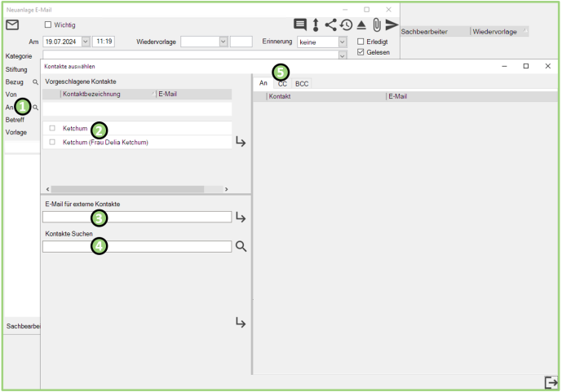Uncheck the Gelesen checkbox
Screen dimensions: 562x392
pyautogui.click(x=361, y=52)
